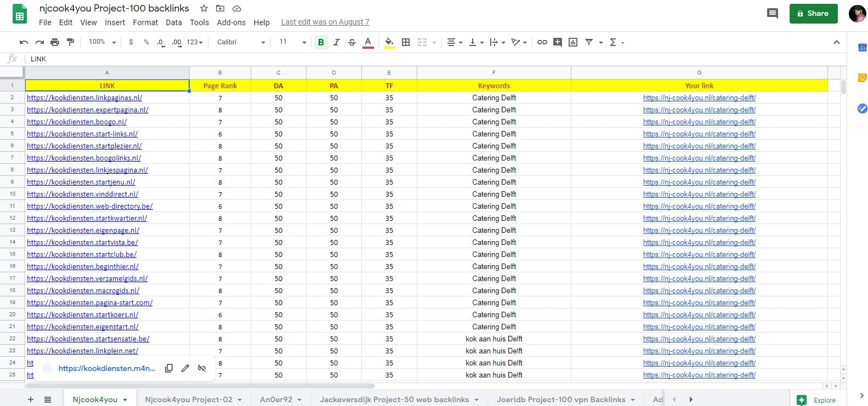Toggle bold formatting

coord(321,42)
